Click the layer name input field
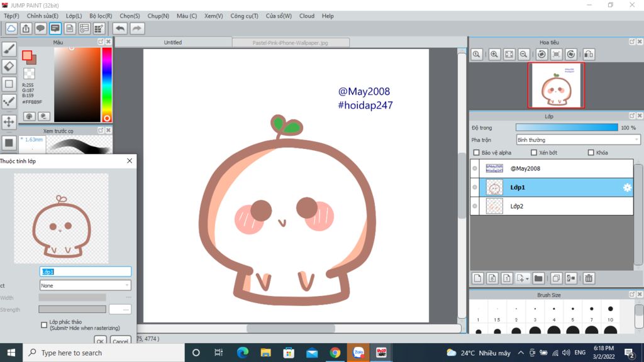The height and width of the screenshot is (362, 644). click(86, 271)
